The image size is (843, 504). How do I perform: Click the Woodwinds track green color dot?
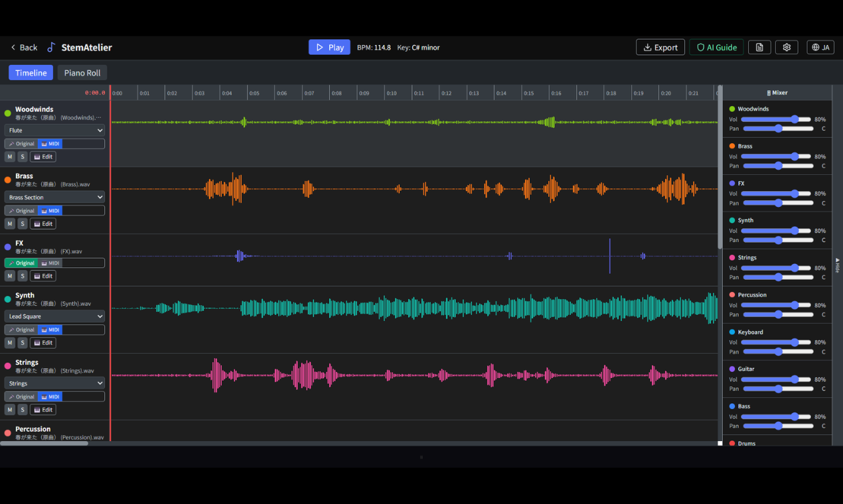(8, 113)
